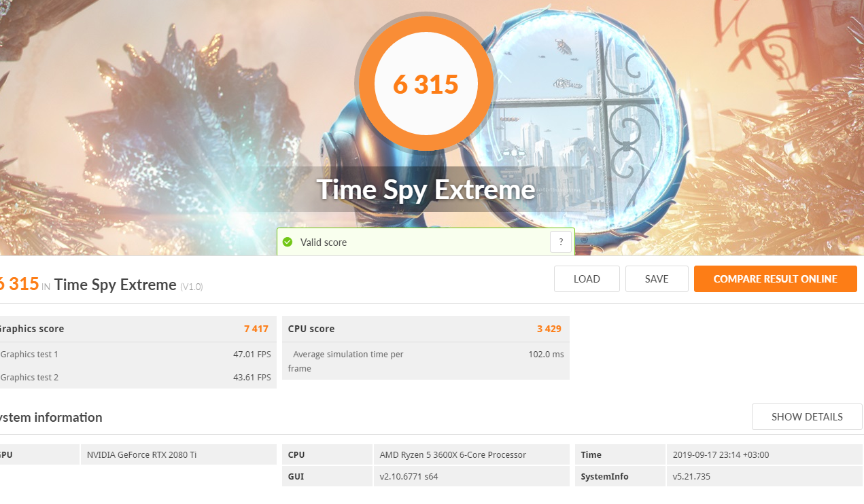Click the 102.0 ms simulation time value
This screenshot has width=864, height=504.
546,354
